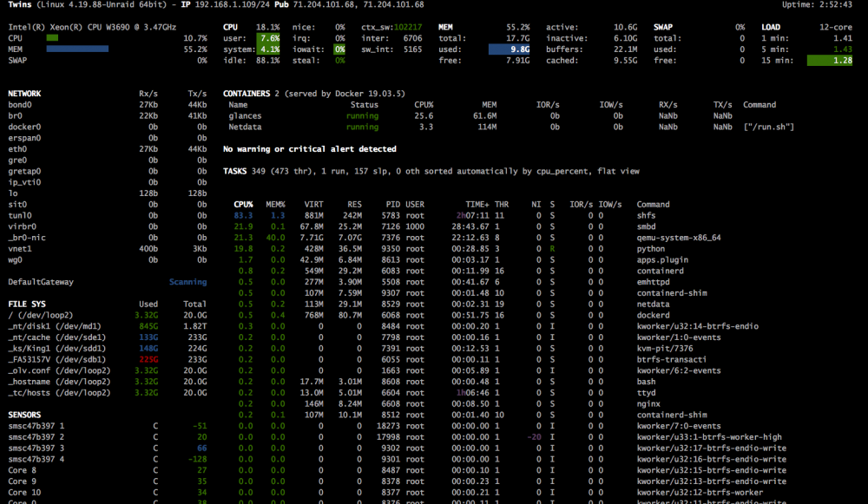
Task: Click the qemu-system-x86_64 process
Action: pyautogui.click(x=679, y=238)
